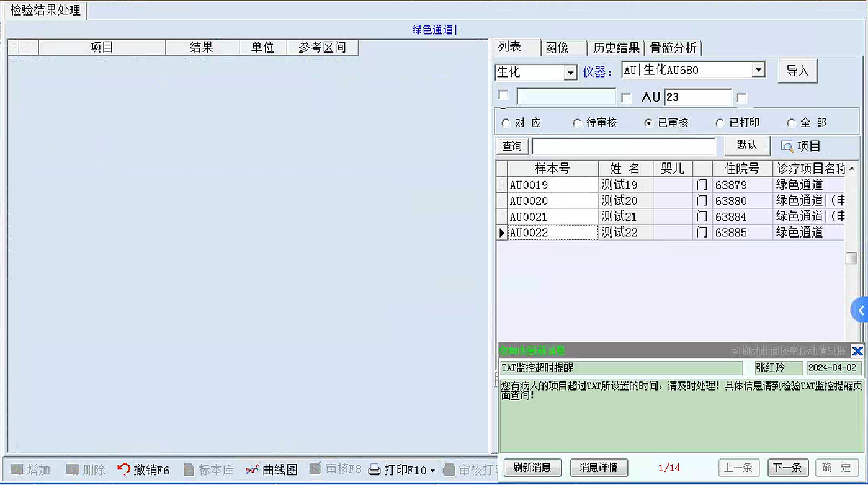Select the 待审核 radio option
Screen dimensions: 868x485
pos(577,123)
